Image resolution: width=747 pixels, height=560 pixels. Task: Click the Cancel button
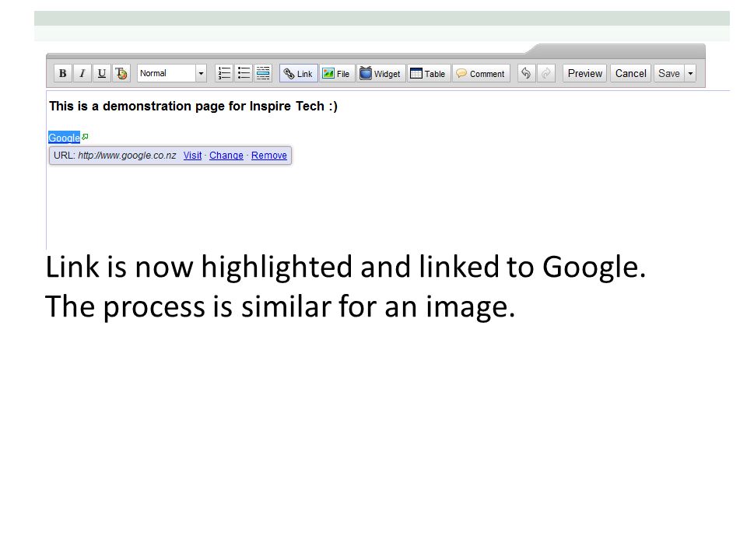tap(630, 73)
